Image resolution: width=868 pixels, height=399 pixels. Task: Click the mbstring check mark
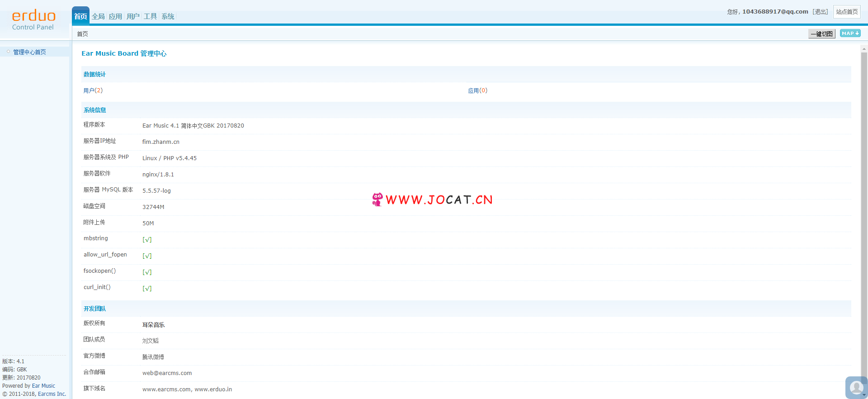[x=147, y=240]
